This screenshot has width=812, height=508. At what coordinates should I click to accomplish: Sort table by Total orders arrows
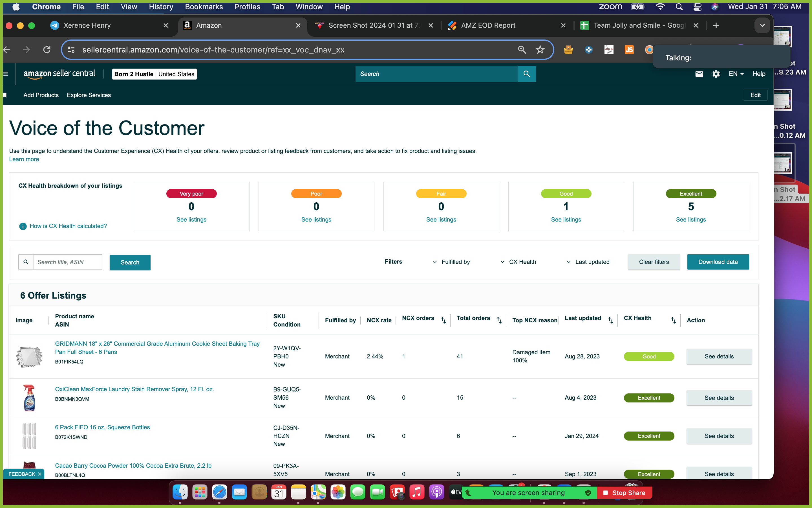[x=499, y=320]
